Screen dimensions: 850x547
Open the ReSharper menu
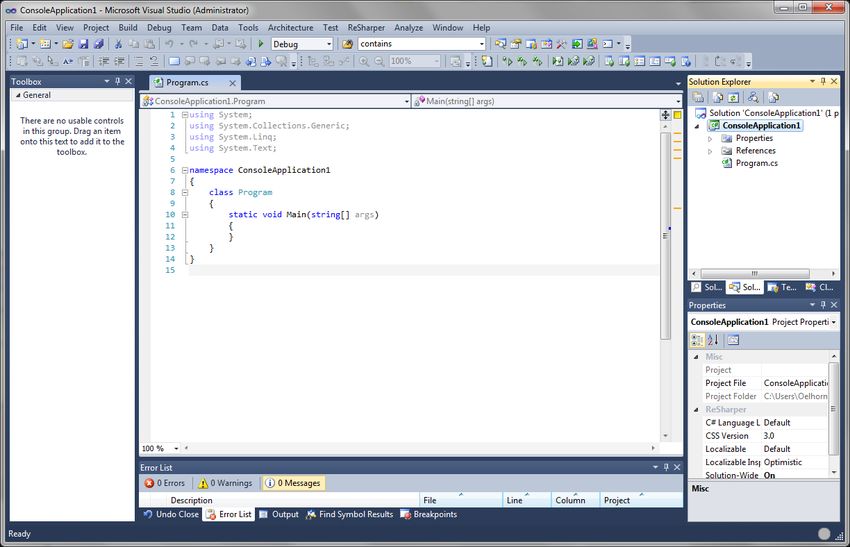click(x=366, y=28)
